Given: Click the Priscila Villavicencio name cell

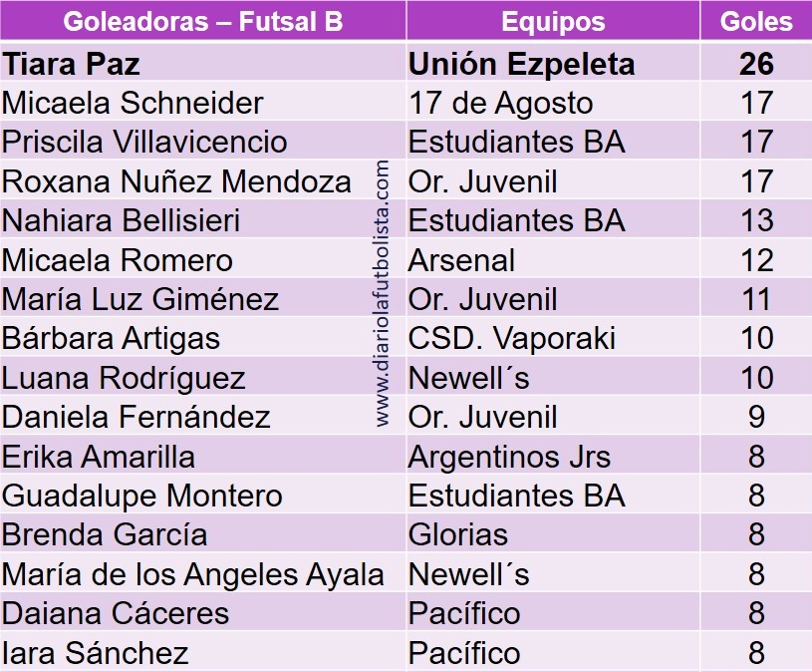Looking at the screenshot, I should tap(203, 142).
